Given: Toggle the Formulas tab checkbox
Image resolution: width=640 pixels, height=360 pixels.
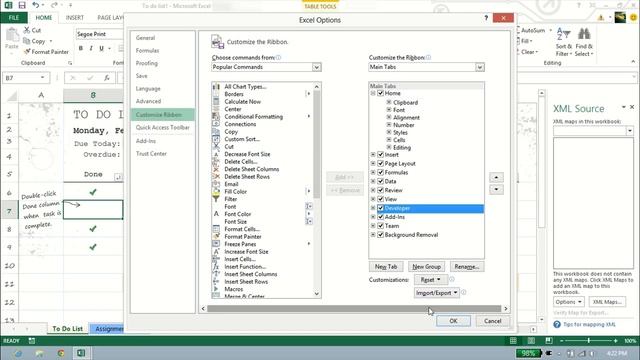Looking at the screenshot, I should pyautogui.click(x=380, y=173).
